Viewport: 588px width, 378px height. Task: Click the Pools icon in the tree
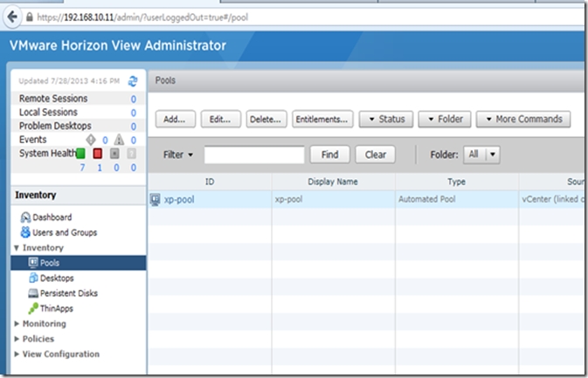pyautogui.click(x=33, y=262)
